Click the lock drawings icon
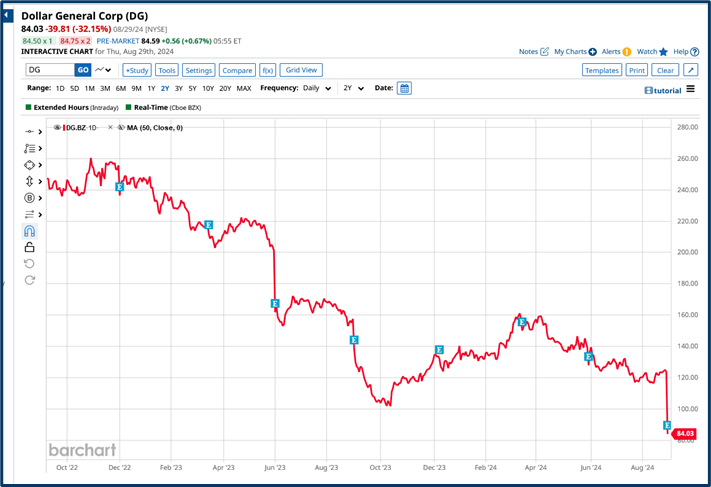711x487 pixels. pyautogui.click(x=29, y=247)
